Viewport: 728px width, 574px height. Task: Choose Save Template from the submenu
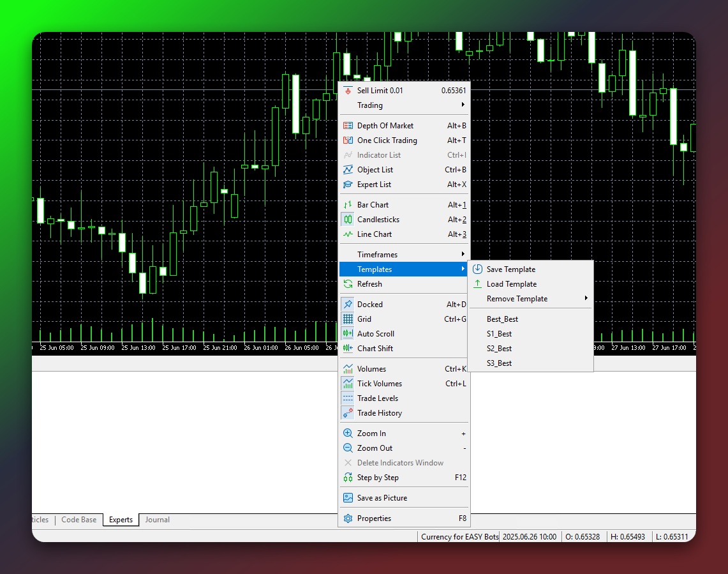tap(531, 269)
